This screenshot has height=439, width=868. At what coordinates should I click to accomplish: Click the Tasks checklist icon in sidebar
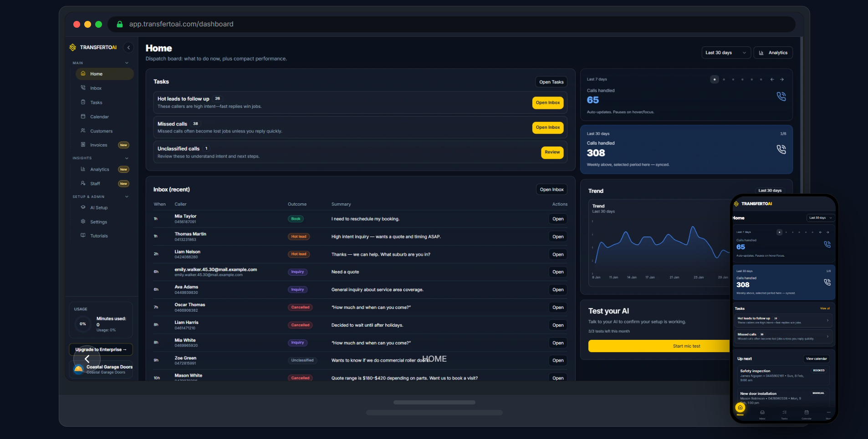coord(82,102)
